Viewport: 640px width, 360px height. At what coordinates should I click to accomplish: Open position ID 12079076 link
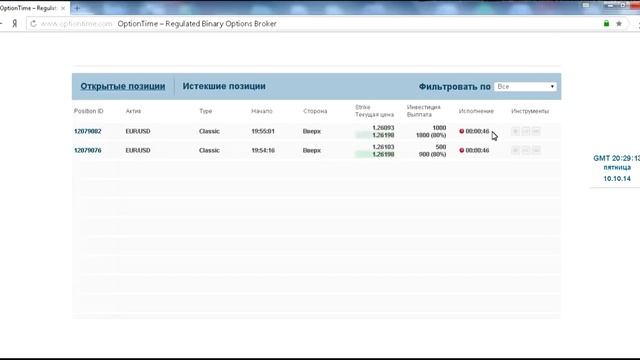pos(88,150)
